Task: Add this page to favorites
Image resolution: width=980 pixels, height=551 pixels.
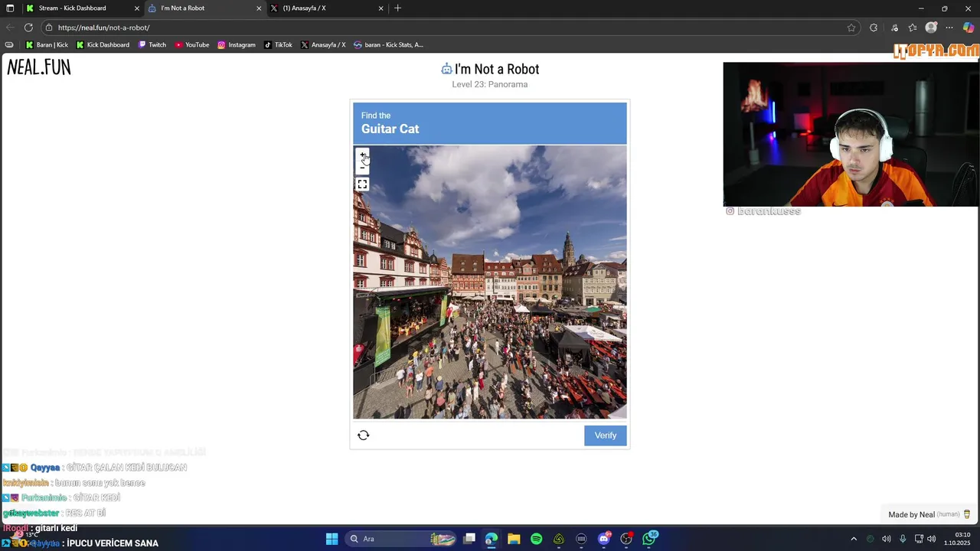Action: click(x=851, y=28)
